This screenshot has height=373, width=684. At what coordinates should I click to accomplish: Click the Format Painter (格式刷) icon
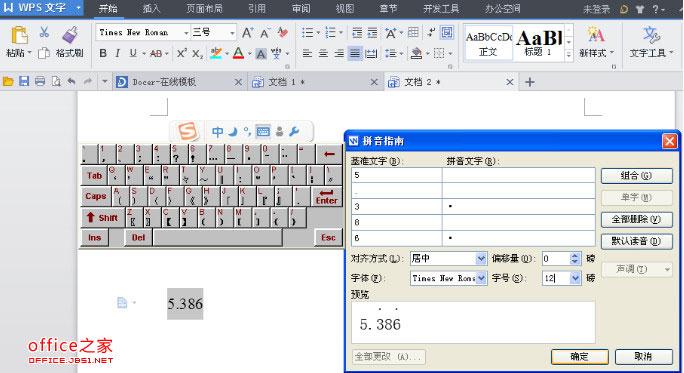tap(70, 35)
